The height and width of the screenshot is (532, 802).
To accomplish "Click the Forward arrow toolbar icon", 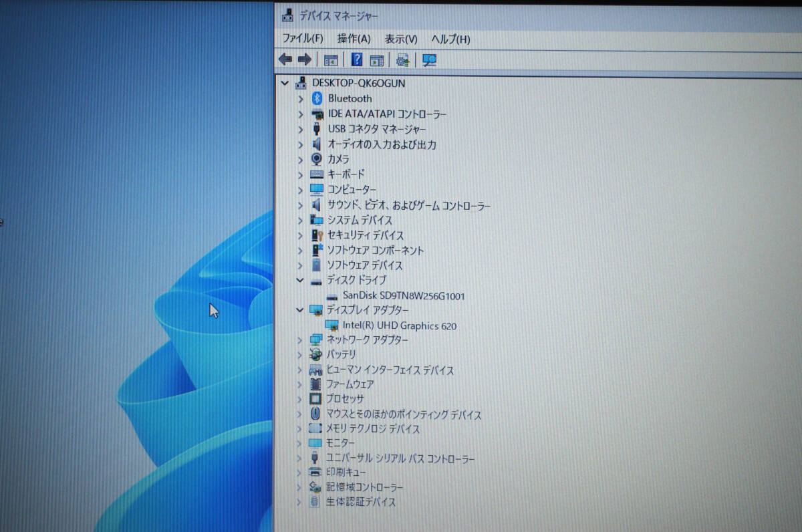I will click(x=305, y=59).
